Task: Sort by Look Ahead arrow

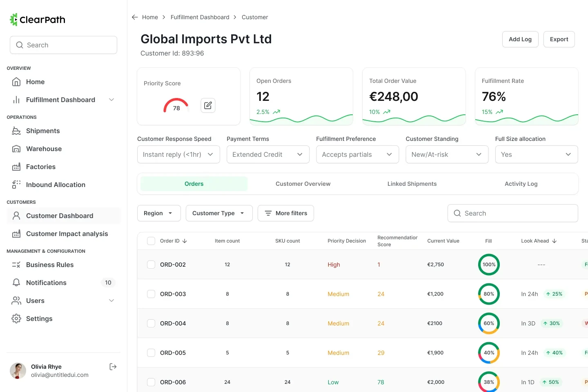Action: pos(554,241)
